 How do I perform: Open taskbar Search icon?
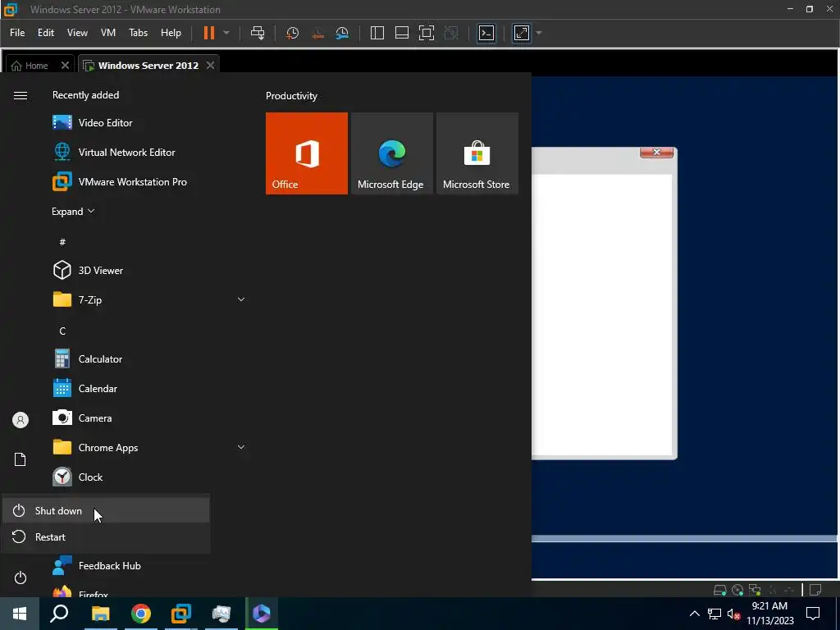(59, 614)
